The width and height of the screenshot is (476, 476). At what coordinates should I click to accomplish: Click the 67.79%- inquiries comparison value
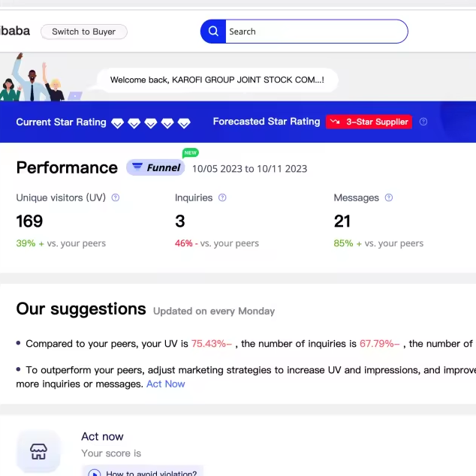379,343
